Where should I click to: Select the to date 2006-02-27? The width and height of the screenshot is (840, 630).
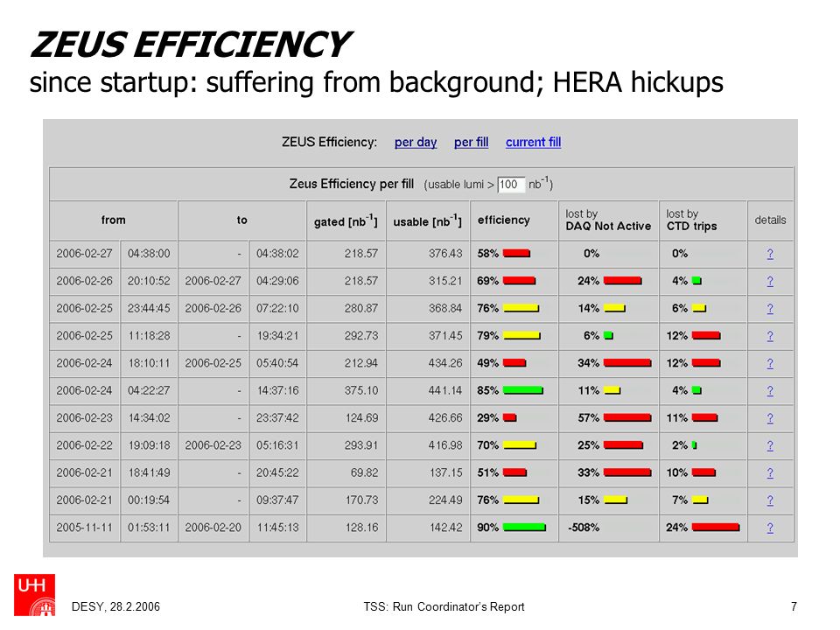(213, 281)
